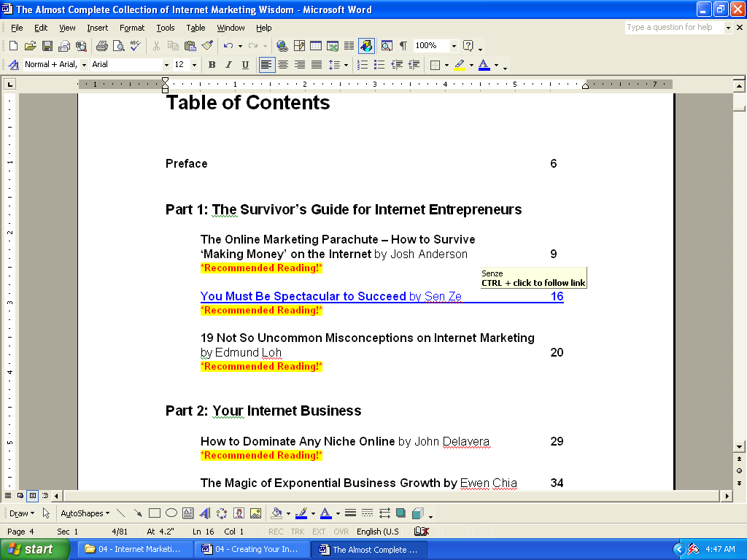Click the Insert WordArt icon
Screen dimensions: 747x560
coord(205,513)
